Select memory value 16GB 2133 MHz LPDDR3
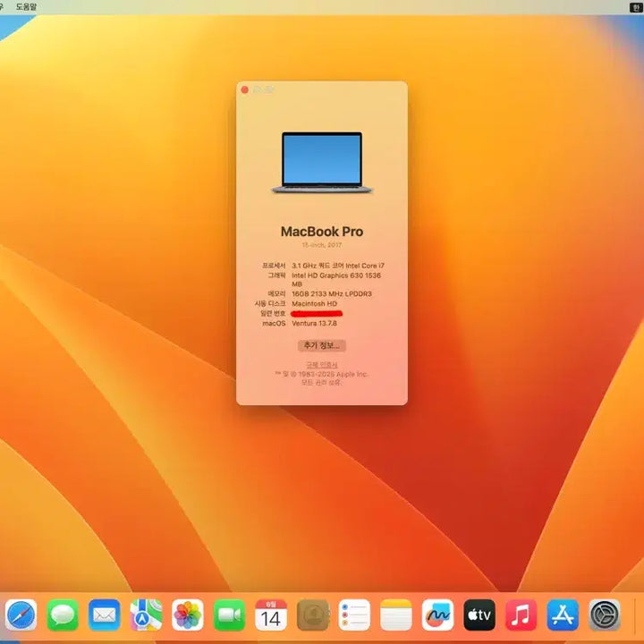The width and height of the screenshot is (644, 644). 332,293
